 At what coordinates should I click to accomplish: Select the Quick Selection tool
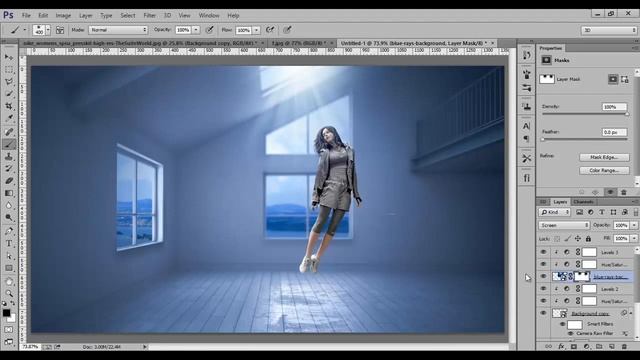point(9,94)
